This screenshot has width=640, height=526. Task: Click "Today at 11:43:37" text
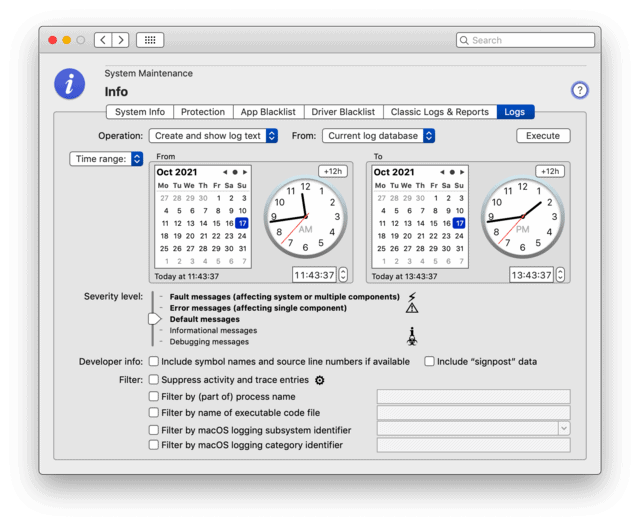(187, 276)
